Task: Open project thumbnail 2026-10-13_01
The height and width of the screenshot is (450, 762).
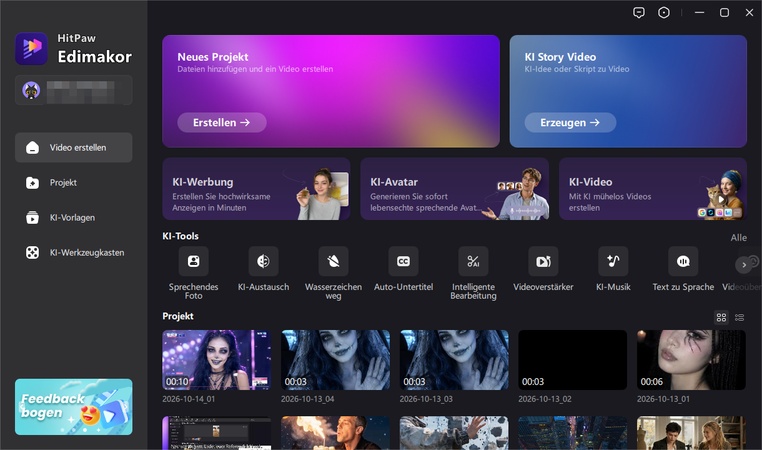Action: [691, 360]
